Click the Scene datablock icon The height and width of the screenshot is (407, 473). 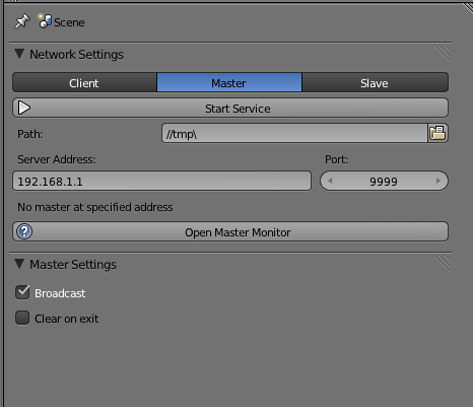(45, 21)
